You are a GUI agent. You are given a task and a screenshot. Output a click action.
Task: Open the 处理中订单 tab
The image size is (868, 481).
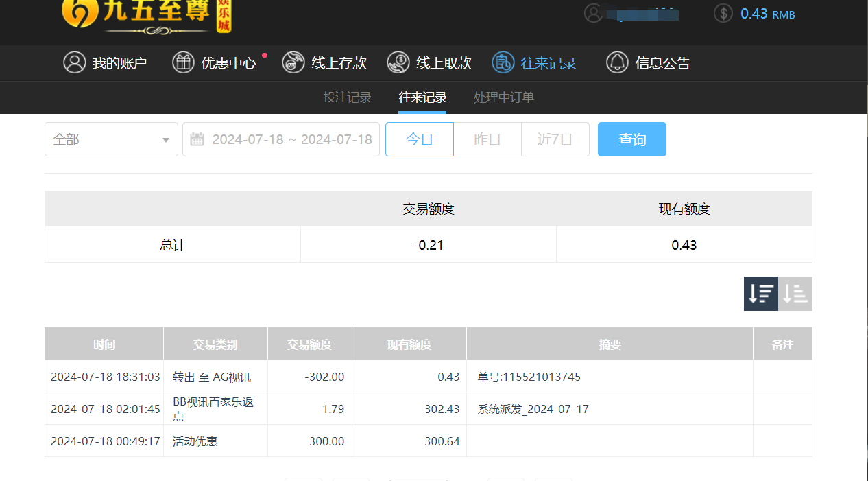click(x=503, y=97)
